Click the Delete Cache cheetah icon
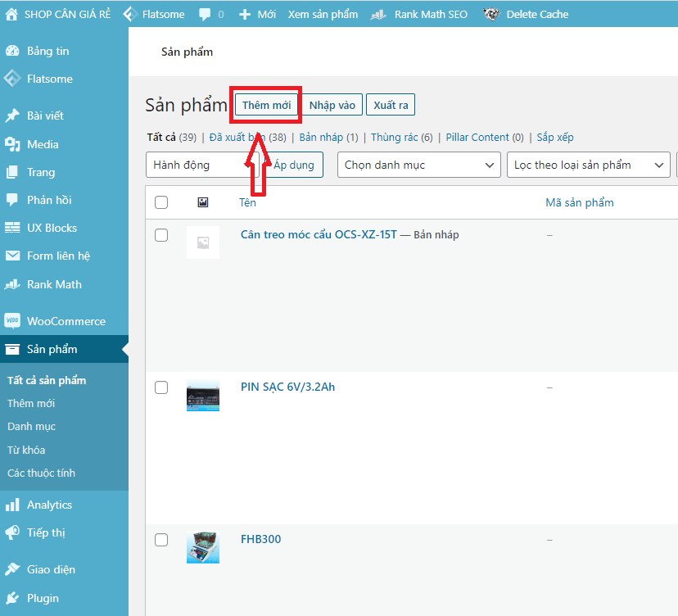 pos(491,14)
